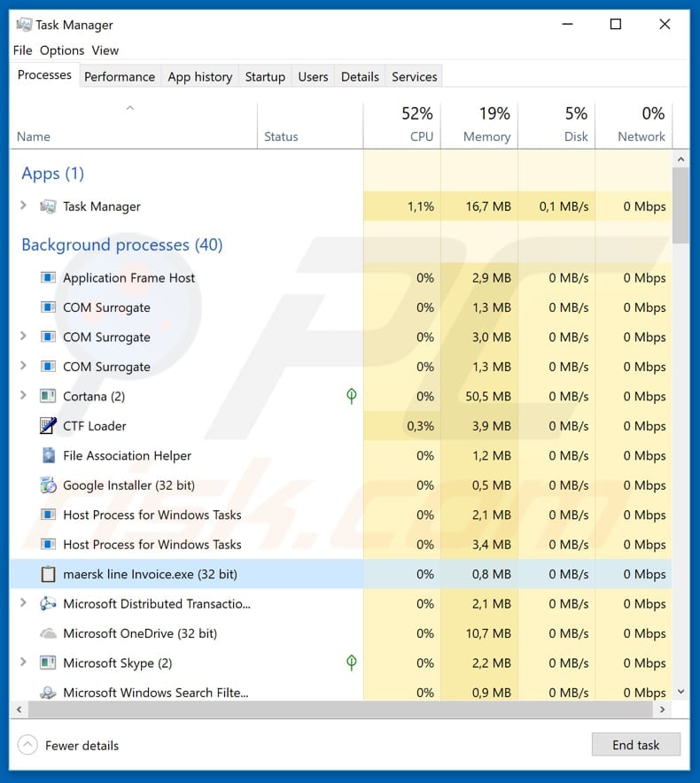The width and height of the screenshot is (700, 783).
Task: Click the maersk line Invoice.exe icon
Action: pos(48,574)
